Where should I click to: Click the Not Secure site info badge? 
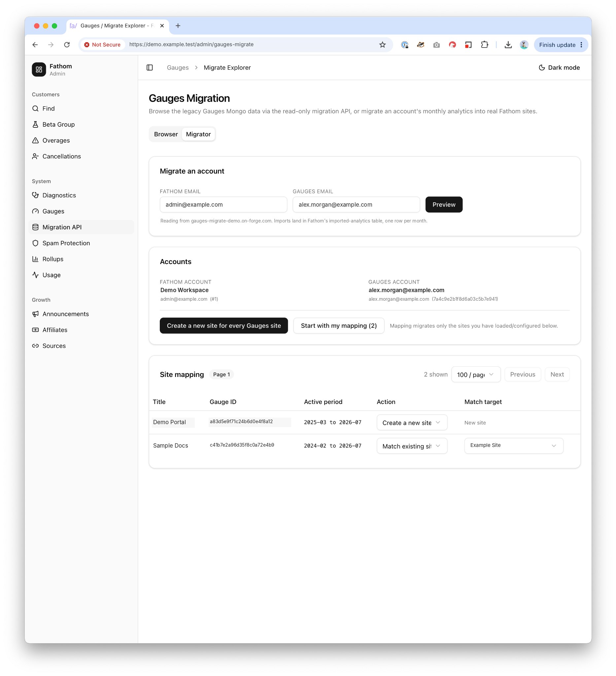pos(102,45)
